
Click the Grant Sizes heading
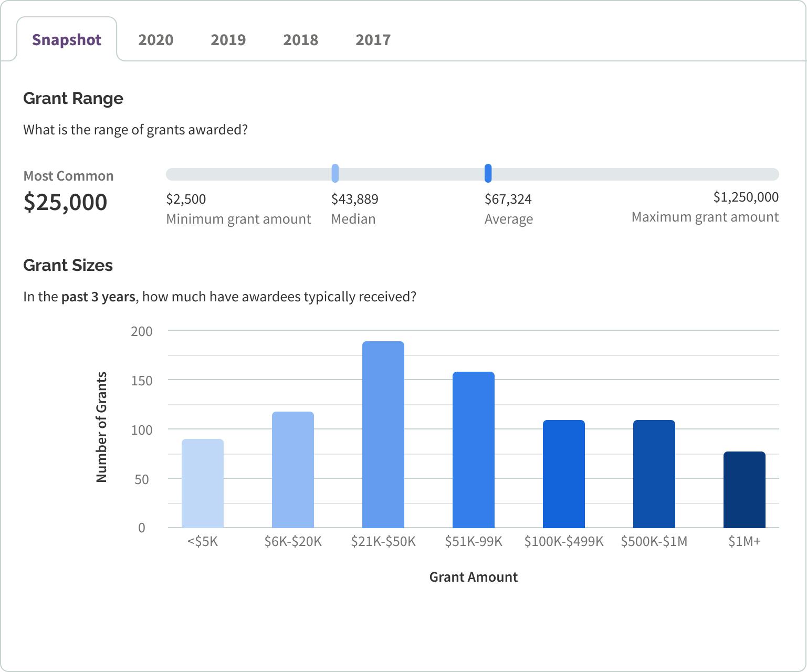tap(68, 266)
